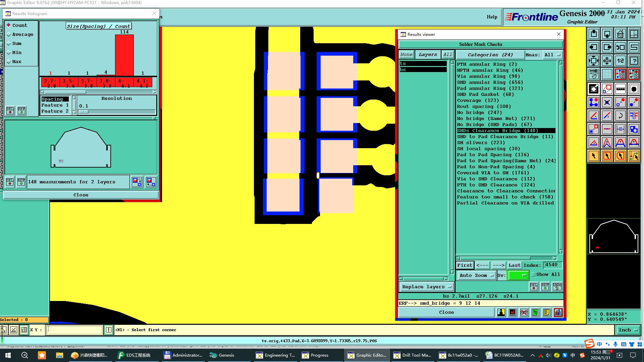Click the REF icon in Results viewer

(x=545, y=287)
